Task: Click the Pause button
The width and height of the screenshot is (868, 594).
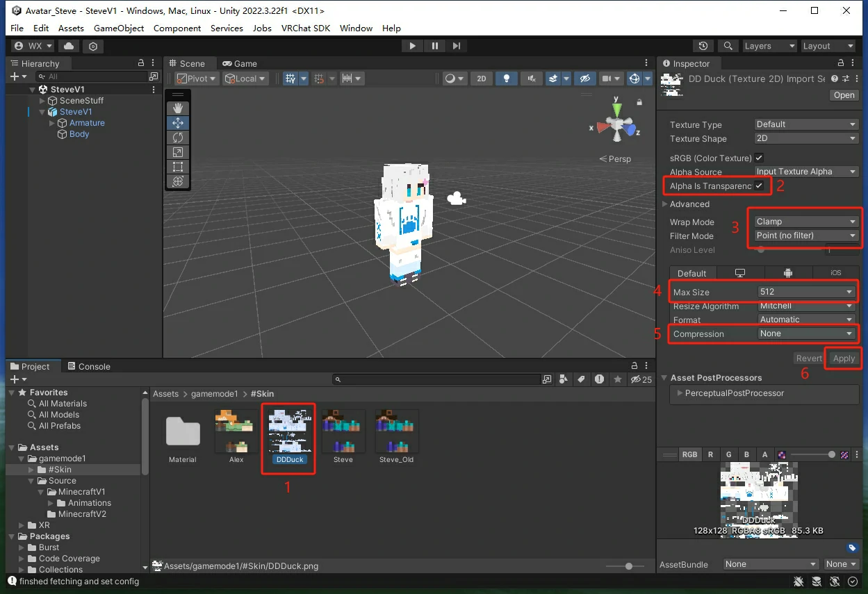Action: click(x=434, y=46)
